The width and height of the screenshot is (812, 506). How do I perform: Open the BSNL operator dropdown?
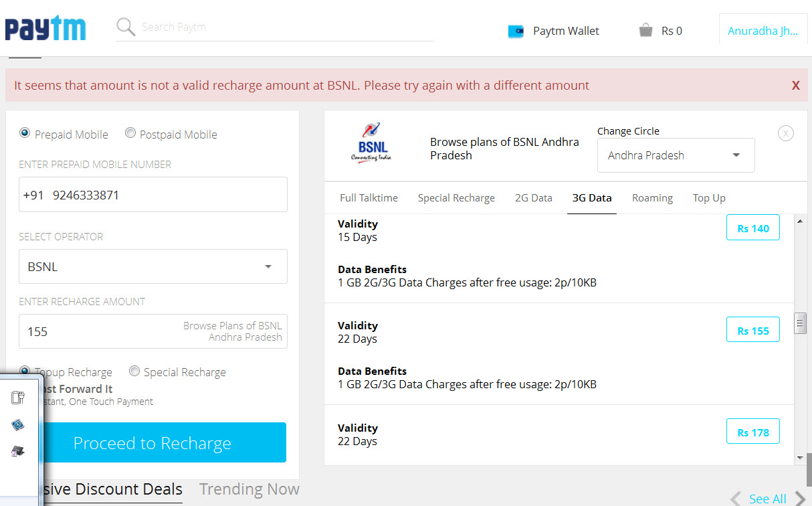153,266
